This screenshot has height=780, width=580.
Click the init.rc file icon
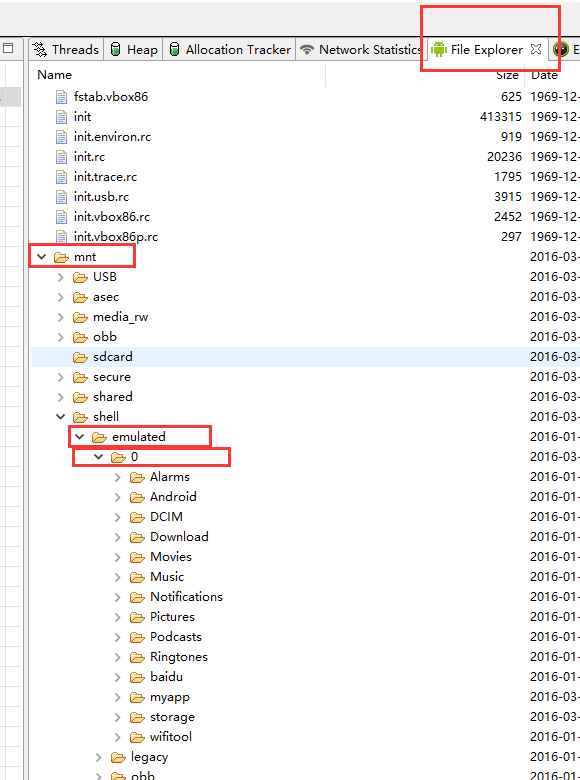point(61,157)
